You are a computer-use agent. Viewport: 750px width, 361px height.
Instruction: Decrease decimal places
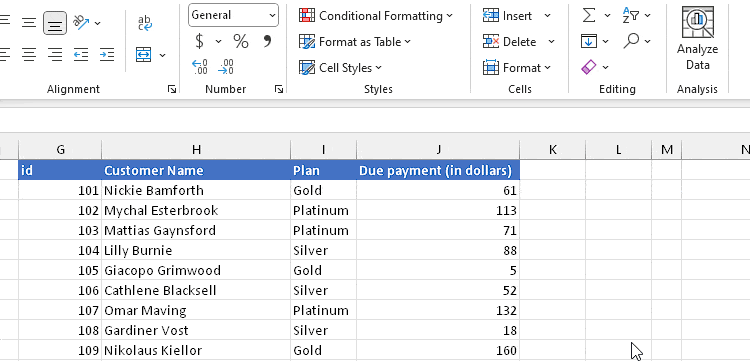(225, 67)
